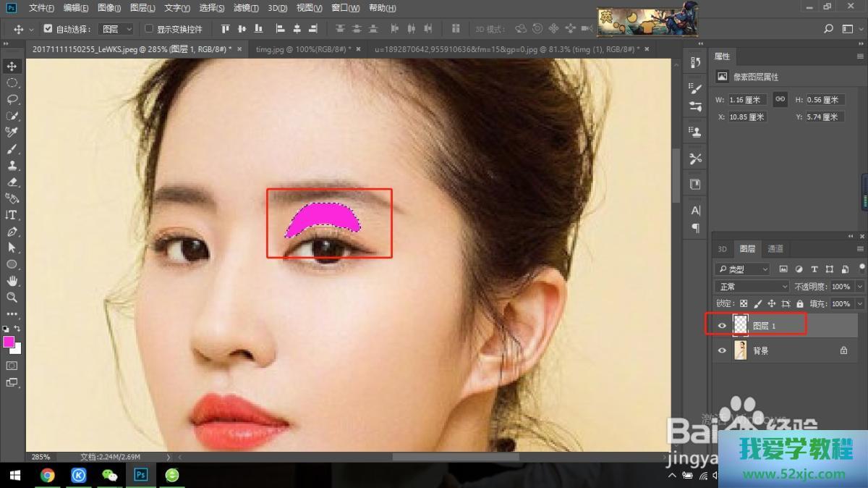868x488 pixels.
Task: Select the Zoom magnifier tool
Action: [12, 298]
